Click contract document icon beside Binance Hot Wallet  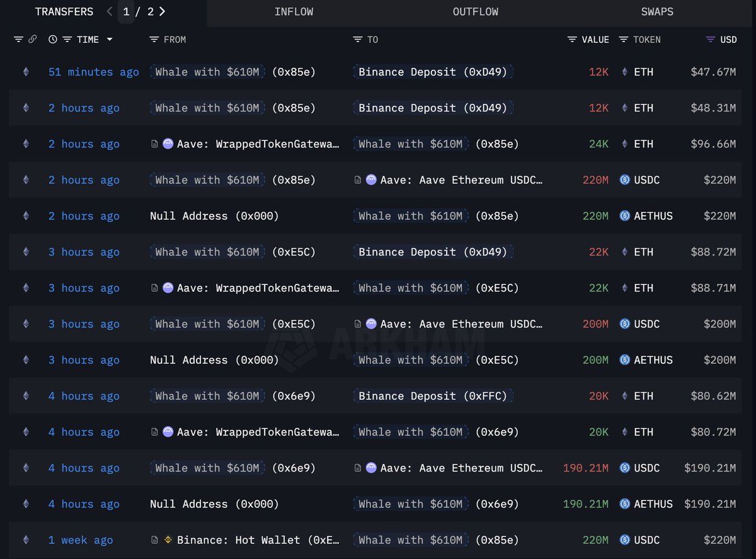pyautogui.click(x=154, y=539)
